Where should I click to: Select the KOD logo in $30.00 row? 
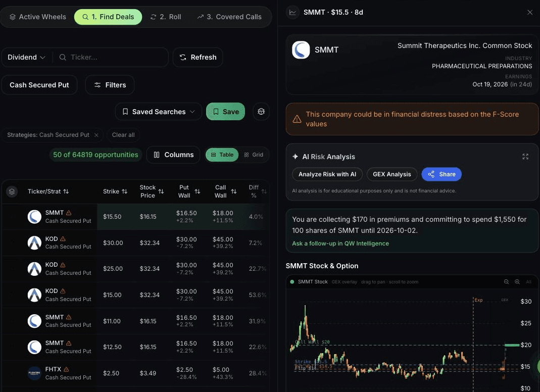[34, 243]
